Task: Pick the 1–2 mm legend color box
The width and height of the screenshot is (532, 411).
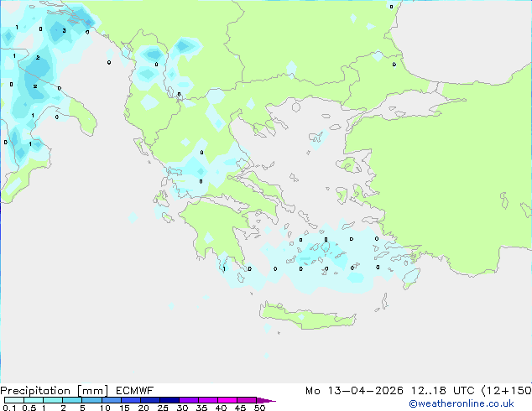Action: point(53,400)
